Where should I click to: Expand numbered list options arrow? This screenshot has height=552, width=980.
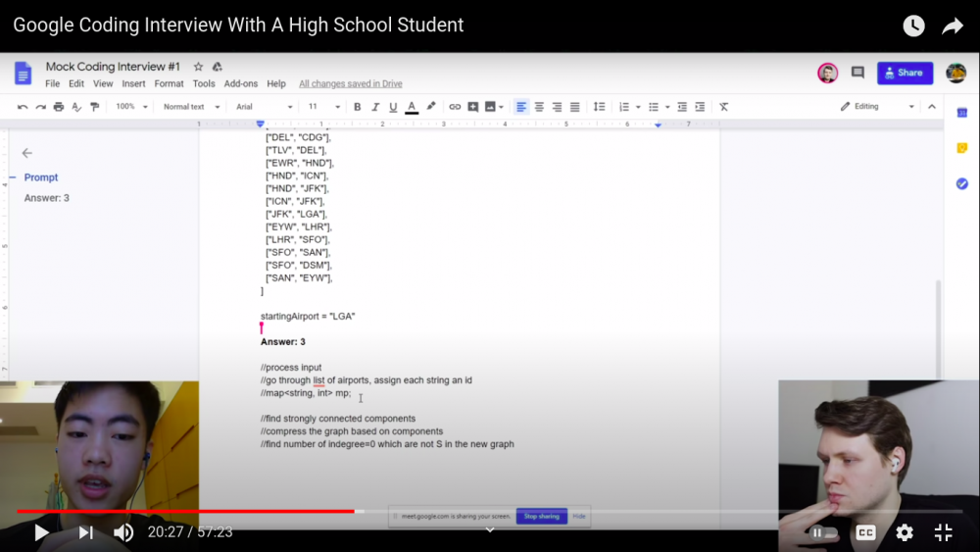638,107
